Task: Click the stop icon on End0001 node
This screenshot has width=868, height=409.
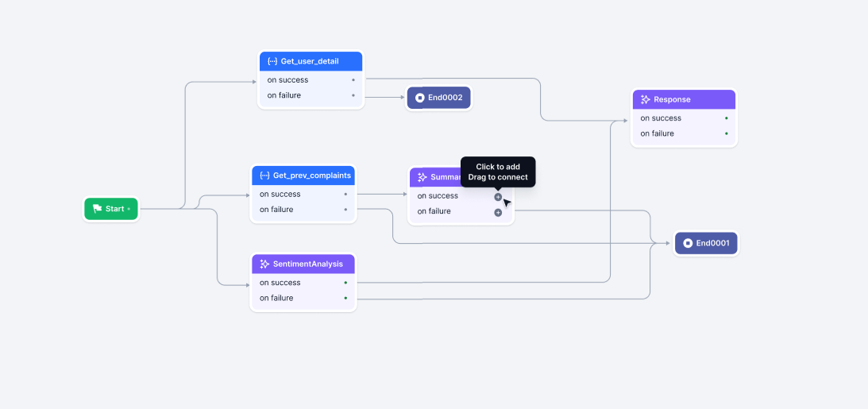Action: click(688, 243)
